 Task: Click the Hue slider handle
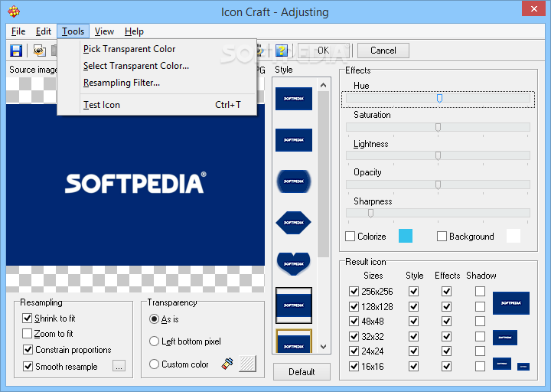pyautogui.click(x=439, y=99)
